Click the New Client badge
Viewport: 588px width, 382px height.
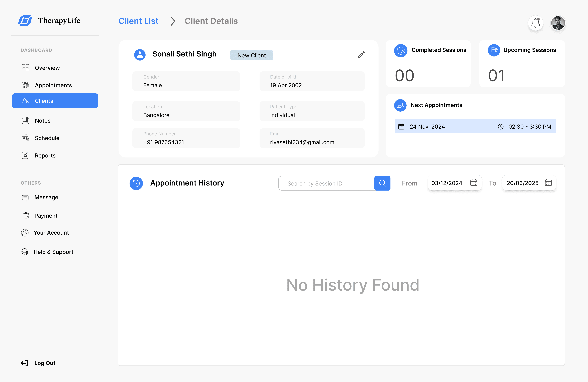tap(252, 55)
